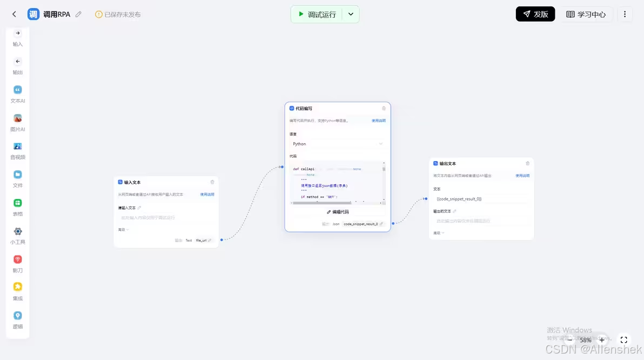Viewport: 644px width, 360px height.
Task: Select the 输出 sidebar category
Action: tap(18, 66)
